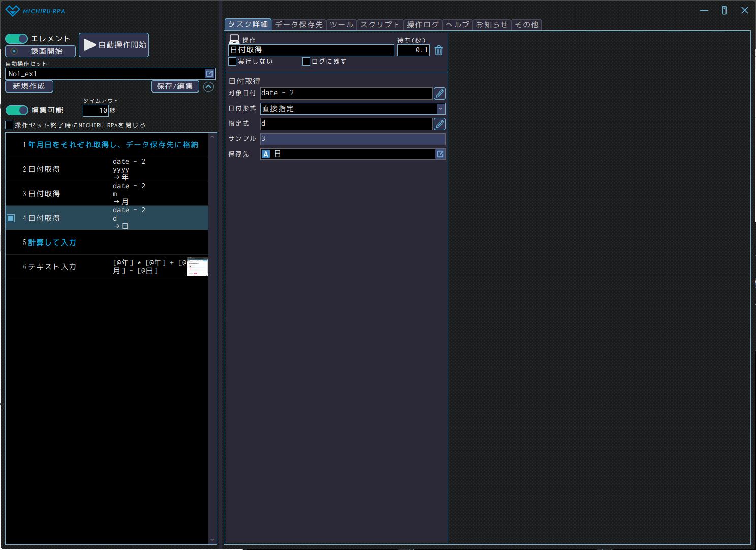The width and height of the screenshot is (756, 550).
Task: Open the 自動操作セット file picker icon
Action: tap(209, 74)
